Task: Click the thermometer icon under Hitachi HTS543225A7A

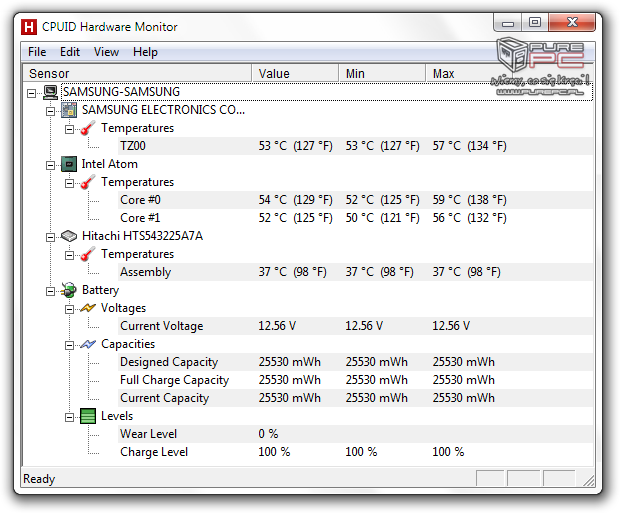Action: pyautogui.click(x=87, y=254)
